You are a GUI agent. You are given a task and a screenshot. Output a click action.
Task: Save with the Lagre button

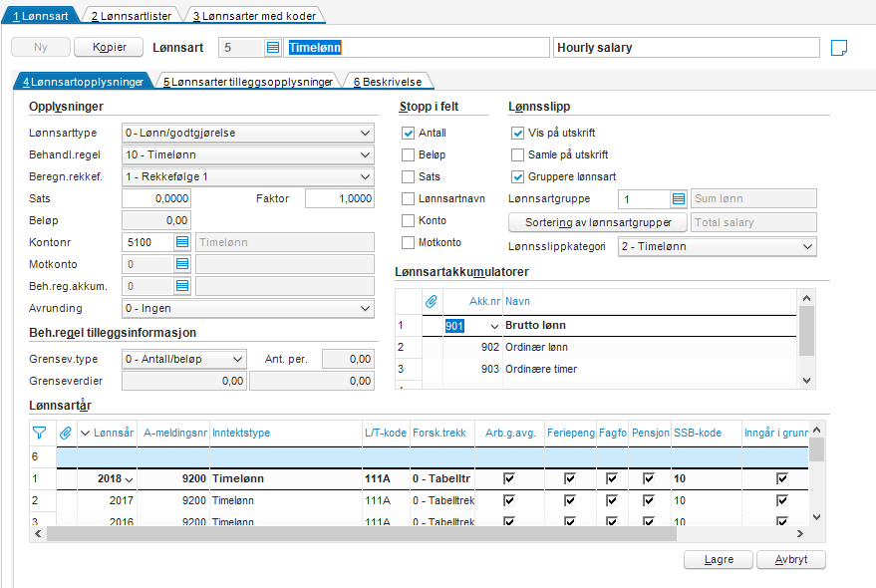click(x=719, y=559)
